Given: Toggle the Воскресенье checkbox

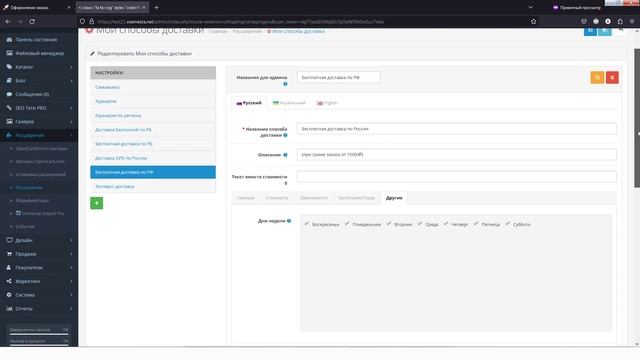Looking at the screenshot, I should click(x=307, y=224).
